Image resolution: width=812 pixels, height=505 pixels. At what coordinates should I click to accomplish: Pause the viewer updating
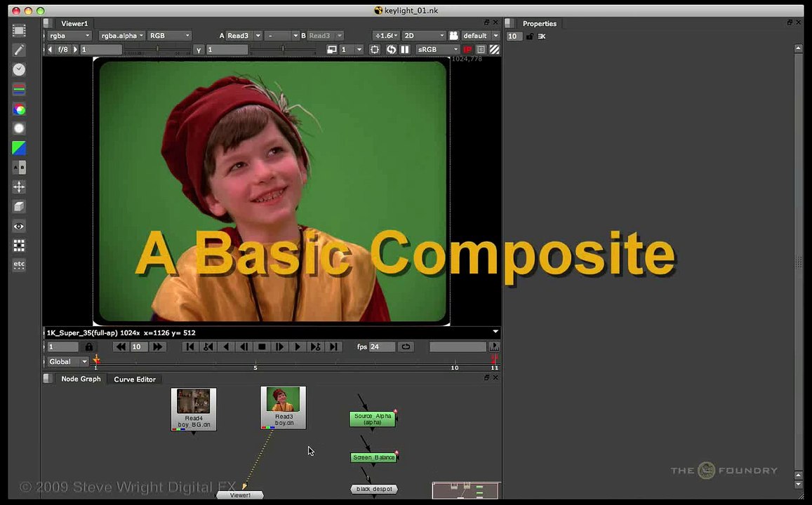pos(405,50)
